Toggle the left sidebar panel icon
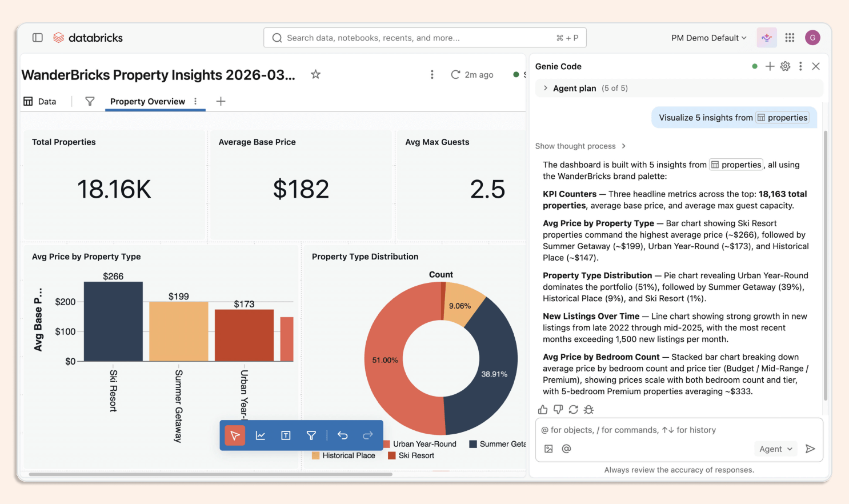Screen dimensions: 849x504 [x=38, y=38]
